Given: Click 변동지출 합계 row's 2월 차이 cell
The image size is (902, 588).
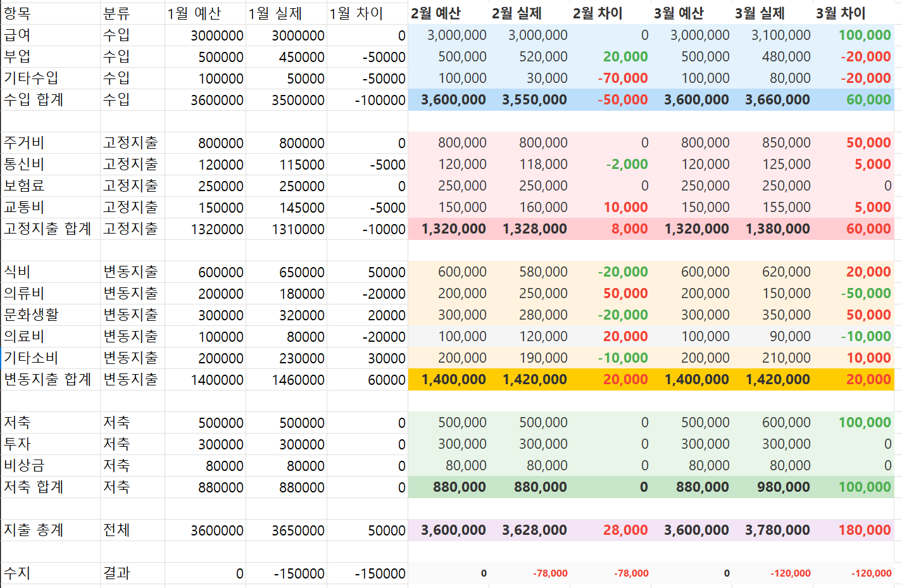Looking at the screenshot, I should 610,380.
